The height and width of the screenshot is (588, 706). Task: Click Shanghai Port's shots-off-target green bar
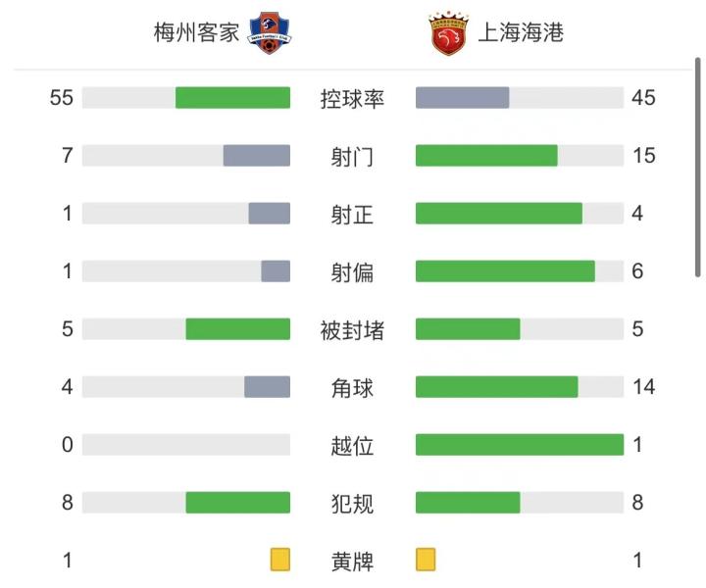click(x=505, y=271)
